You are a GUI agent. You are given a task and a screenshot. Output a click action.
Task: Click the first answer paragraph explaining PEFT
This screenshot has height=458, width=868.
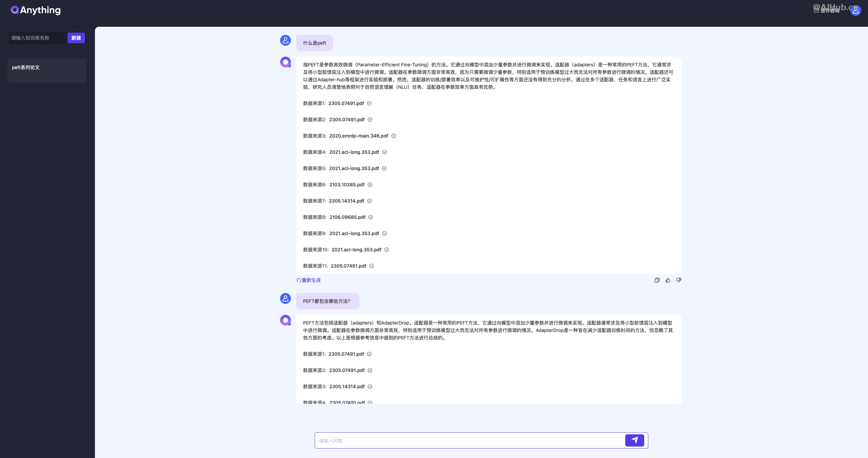[x=488, y=76]
